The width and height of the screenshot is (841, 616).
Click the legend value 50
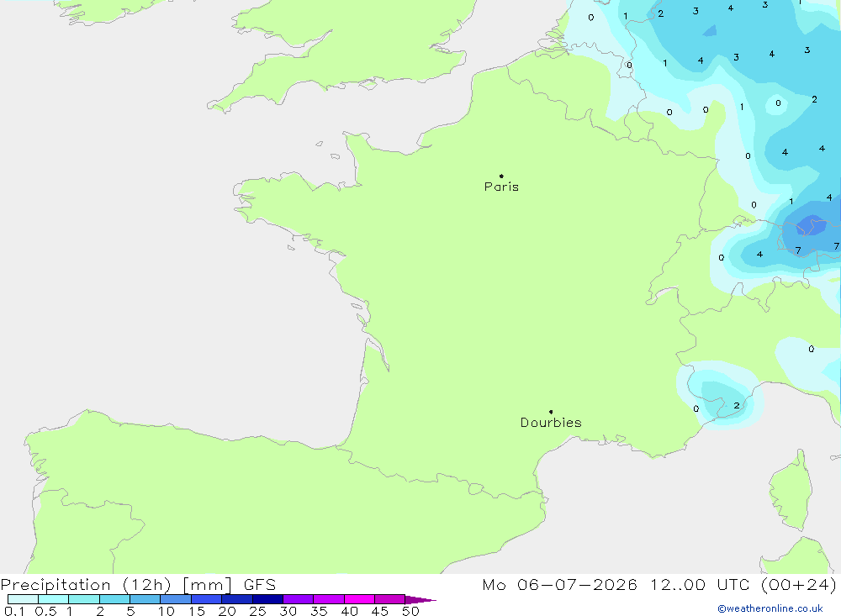point(411,611)
